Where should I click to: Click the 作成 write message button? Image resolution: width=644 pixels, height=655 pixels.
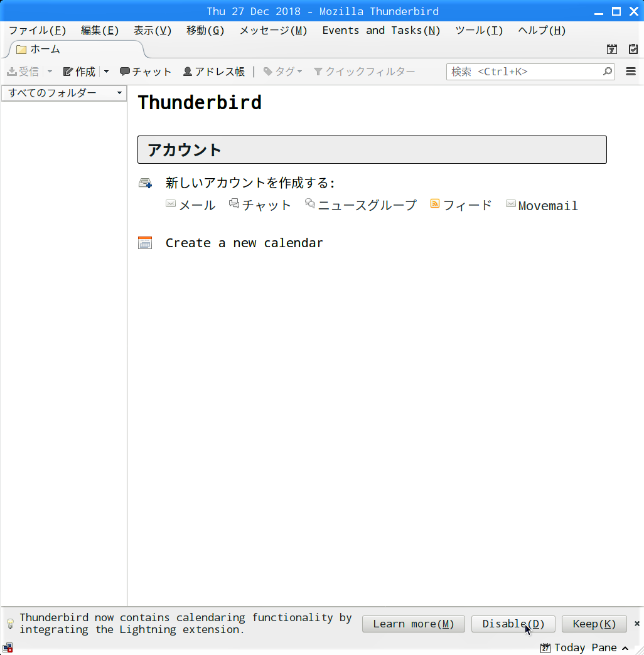[x=80, y=72]
